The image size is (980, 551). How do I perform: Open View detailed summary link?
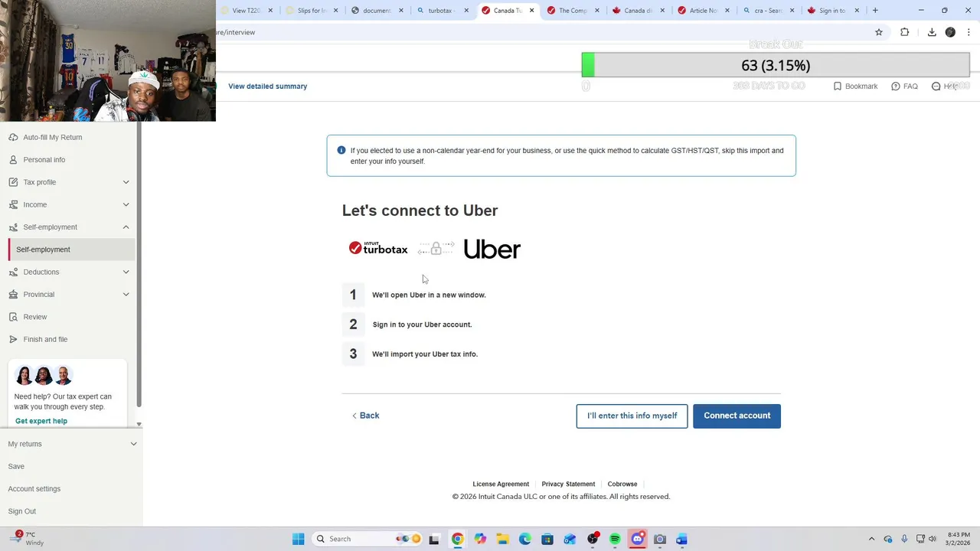(267, 86)
